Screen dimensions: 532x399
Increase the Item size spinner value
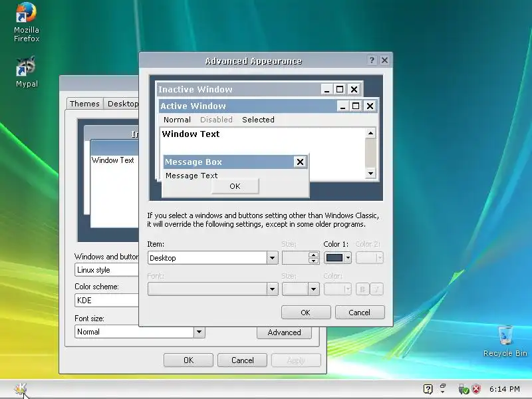tap(313, 255)
